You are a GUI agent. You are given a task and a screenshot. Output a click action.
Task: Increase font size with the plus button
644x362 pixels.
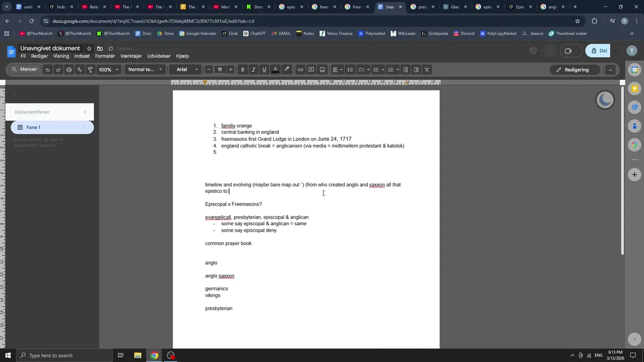click(x=230, y=70)
